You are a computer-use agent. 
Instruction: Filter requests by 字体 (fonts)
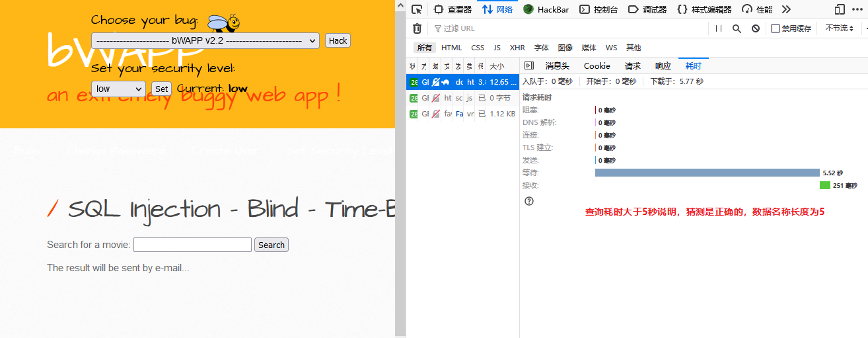[x=542, y=48]
